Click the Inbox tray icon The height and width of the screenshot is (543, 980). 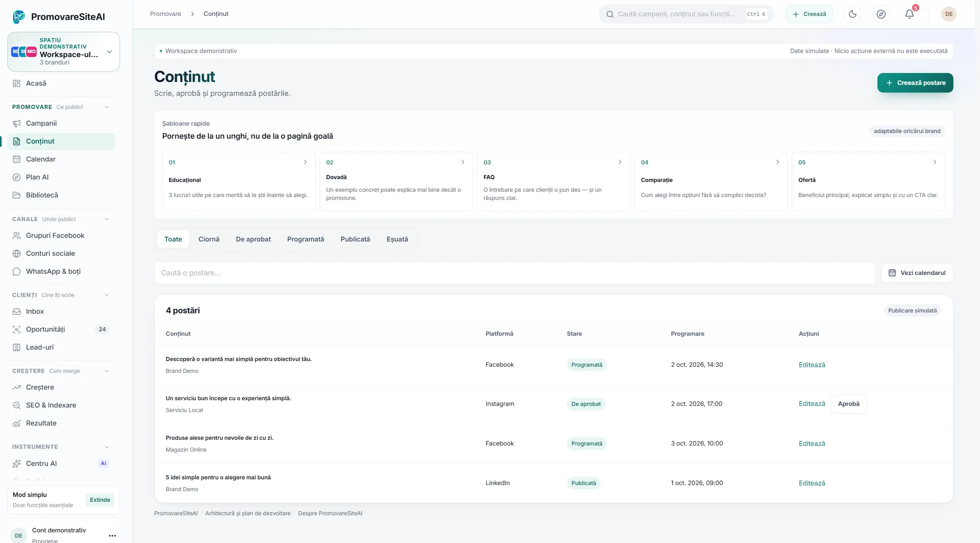tap(17, 311)
